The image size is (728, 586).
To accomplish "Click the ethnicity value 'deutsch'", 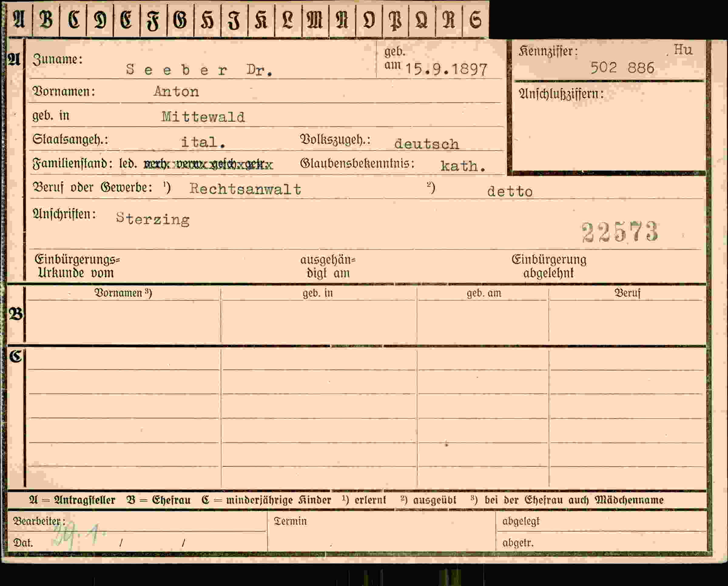I will point(426,144).
